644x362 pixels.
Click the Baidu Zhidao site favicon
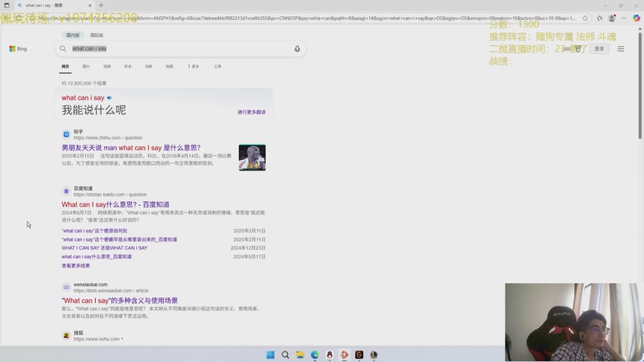click(x=66, y=191)
